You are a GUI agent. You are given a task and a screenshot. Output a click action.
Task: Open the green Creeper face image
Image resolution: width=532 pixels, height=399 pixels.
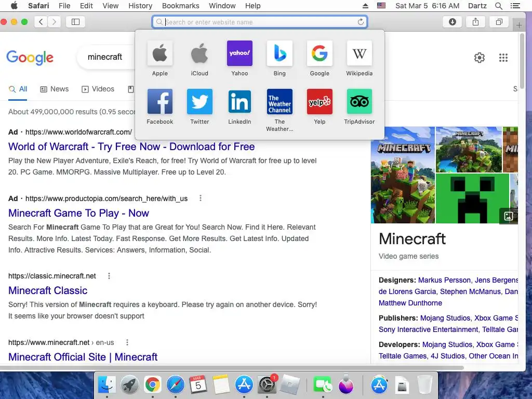click(x=472, y=198)
